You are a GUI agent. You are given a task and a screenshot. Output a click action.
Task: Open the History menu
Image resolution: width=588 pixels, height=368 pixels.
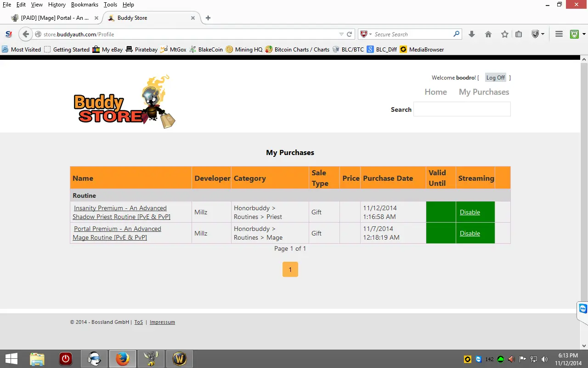[x=57, y=5]
